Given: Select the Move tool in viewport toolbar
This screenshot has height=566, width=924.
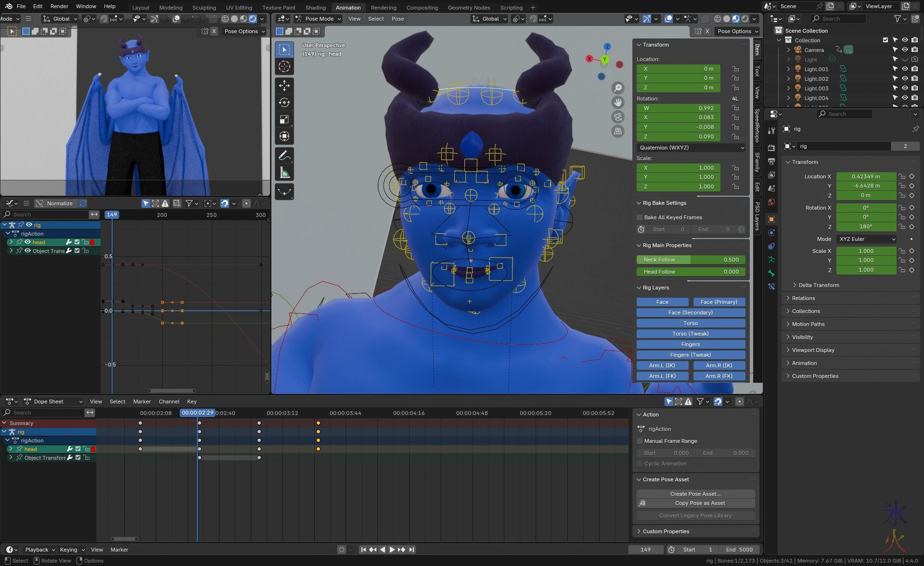Looking at the screenshot, I should [x=284, y=86].
